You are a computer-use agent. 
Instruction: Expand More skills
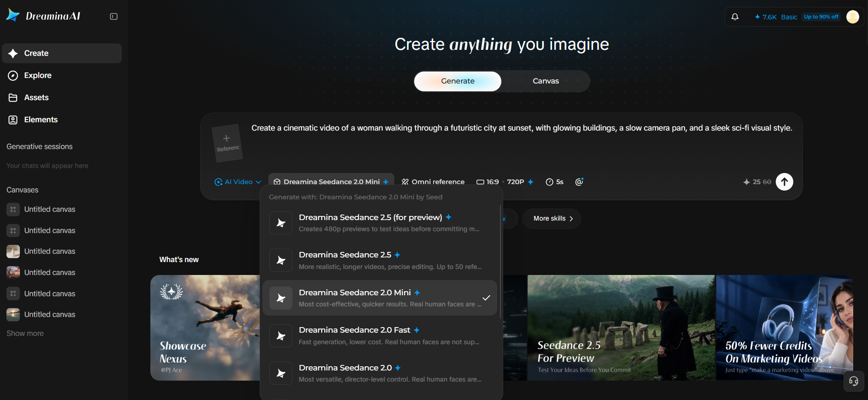[552, 219]
